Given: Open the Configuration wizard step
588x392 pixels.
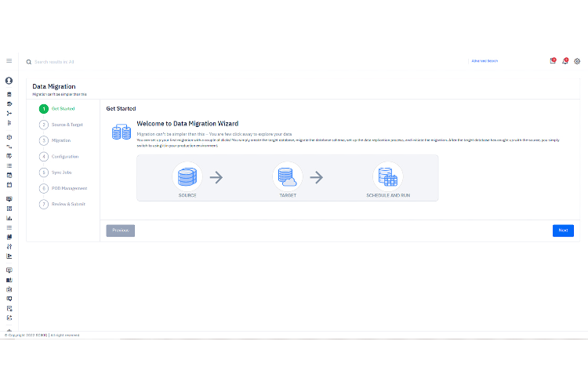Looking at the screenshot, I should (x=59, y=157).
